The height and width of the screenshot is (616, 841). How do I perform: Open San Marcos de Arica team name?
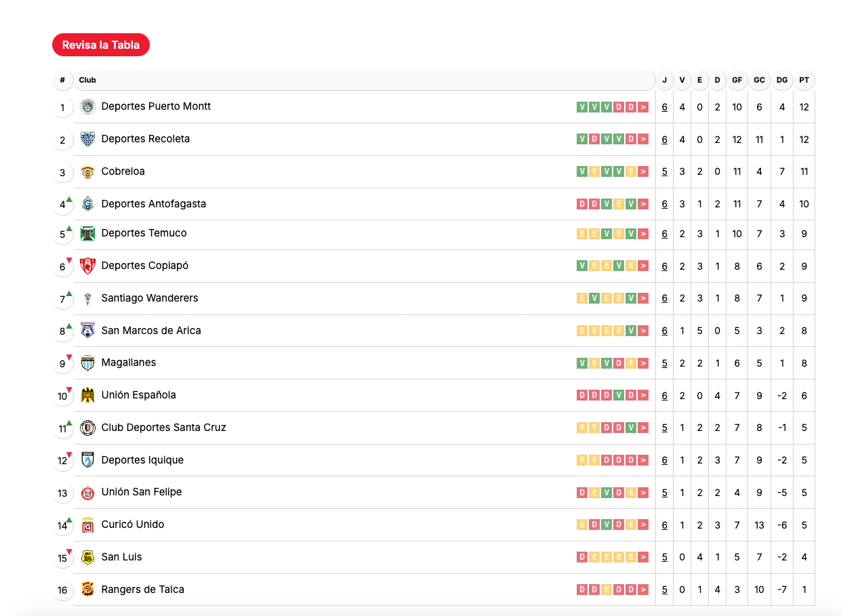pos(151,331)
